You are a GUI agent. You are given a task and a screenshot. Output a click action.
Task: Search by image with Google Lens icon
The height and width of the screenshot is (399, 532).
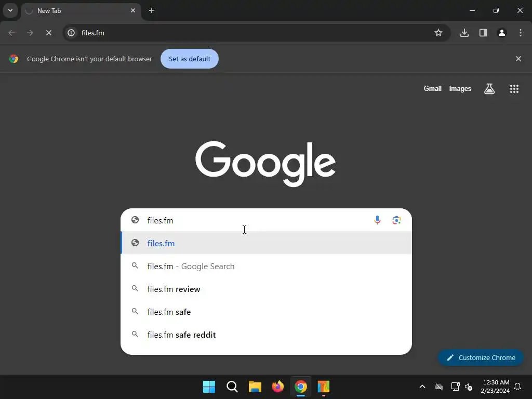(396, 220)
